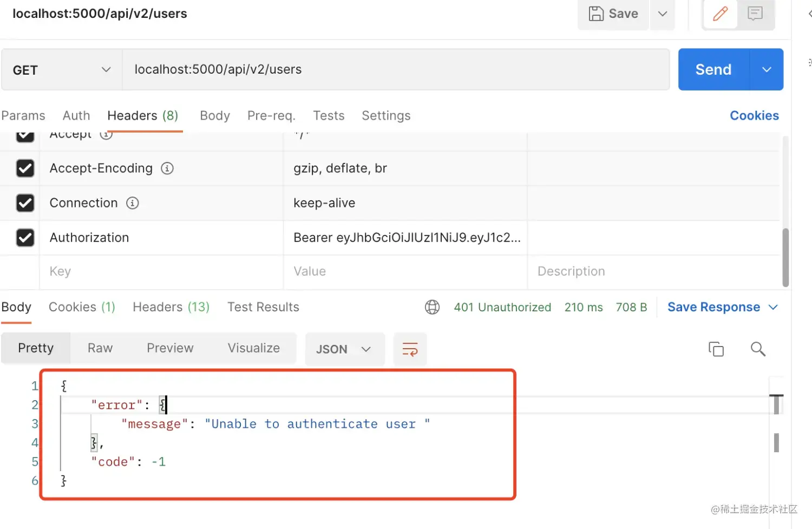This screenshot has width=812, height=529.
Task: Click the new header Key field
Action: 161,272
